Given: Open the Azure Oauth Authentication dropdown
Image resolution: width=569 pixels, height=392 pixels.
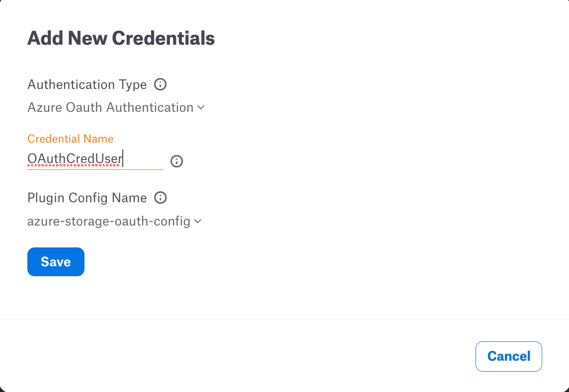Looking at the screenshot, I should [x=116, y=107].
